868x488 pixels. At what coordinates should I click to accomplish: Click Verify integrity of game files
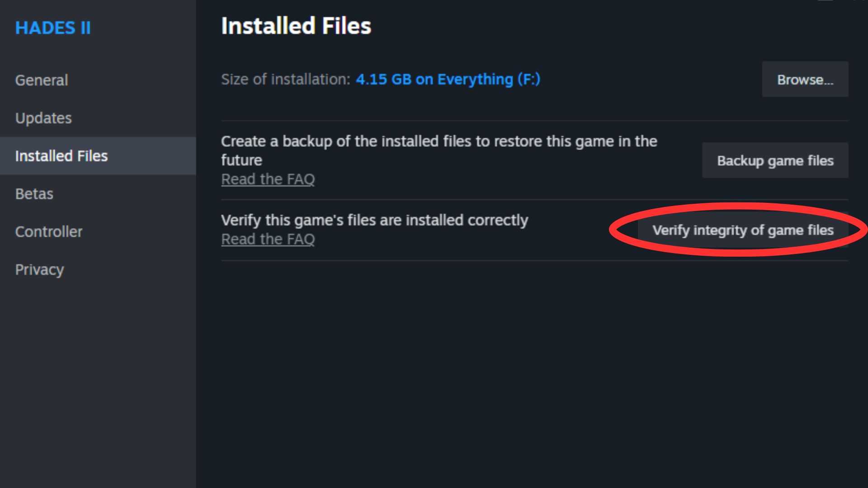coord(743,230)
